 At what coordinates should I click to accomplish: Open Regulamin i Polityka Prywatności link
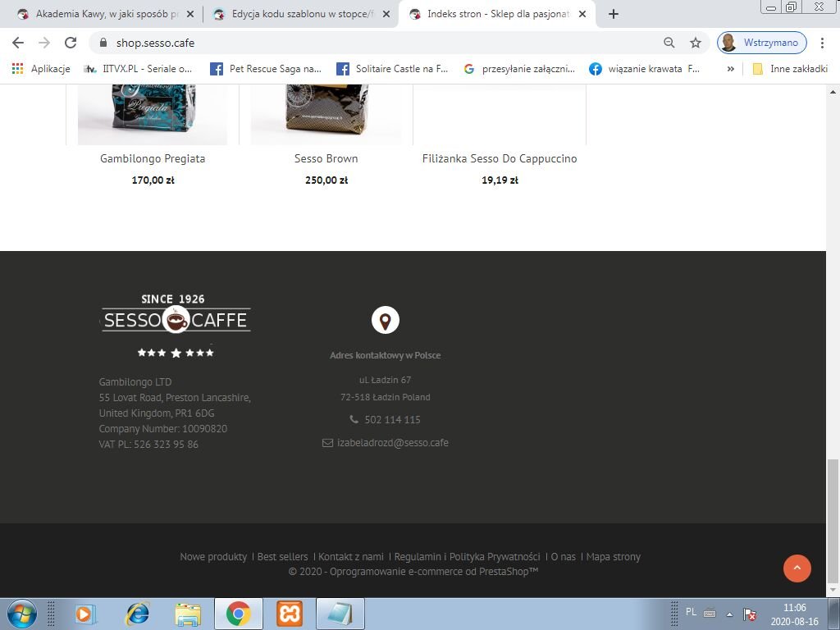[467, 557]
